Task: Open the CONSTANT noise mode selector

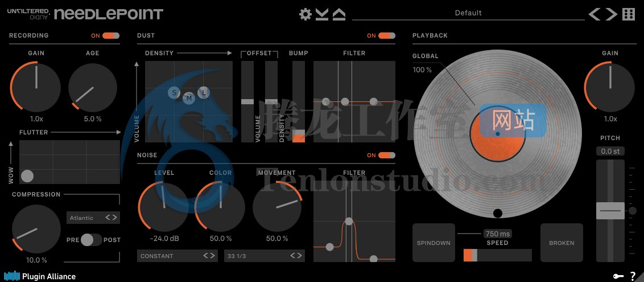Action: tap(177, 256)
